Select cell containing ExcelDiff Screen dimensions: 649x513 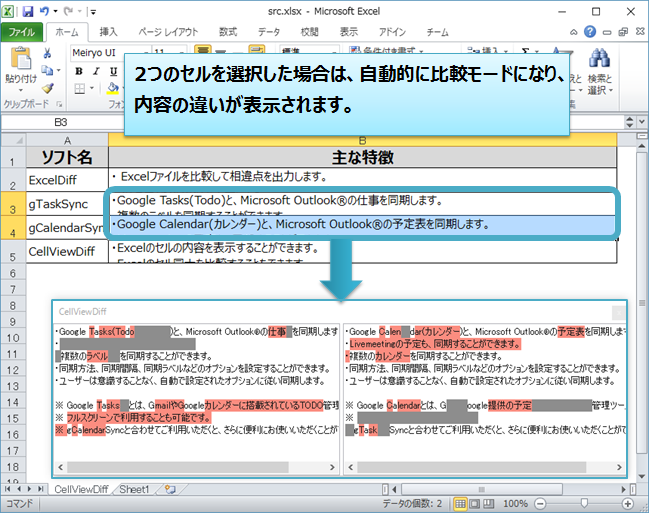coord(67,180)
